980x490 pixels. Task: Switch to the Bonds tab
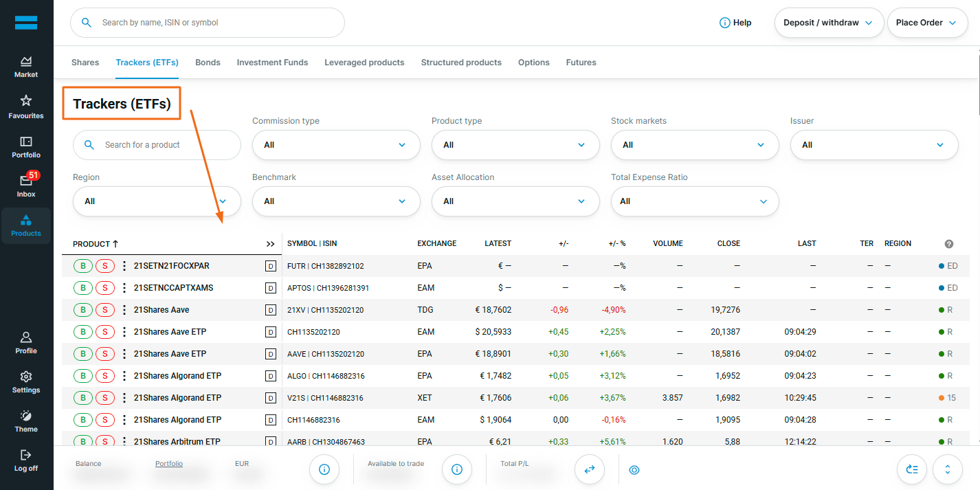point(208,63)
